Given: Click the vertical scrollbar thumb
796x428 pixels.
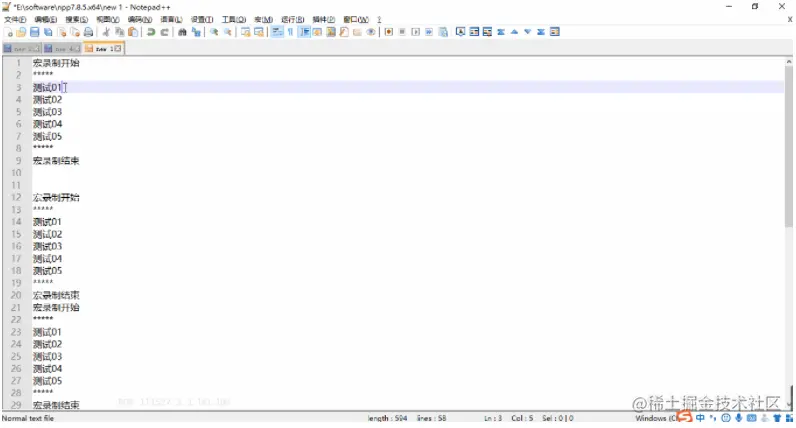Looking at the screenshot, I should click(x=788, y=146).
